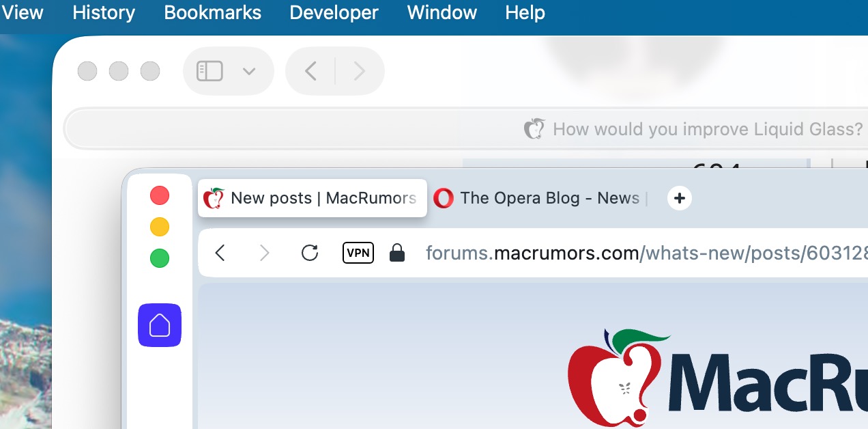The height and width of the screenshot is (429, 868).
Task: Open the Window menu
Action: 442,12
